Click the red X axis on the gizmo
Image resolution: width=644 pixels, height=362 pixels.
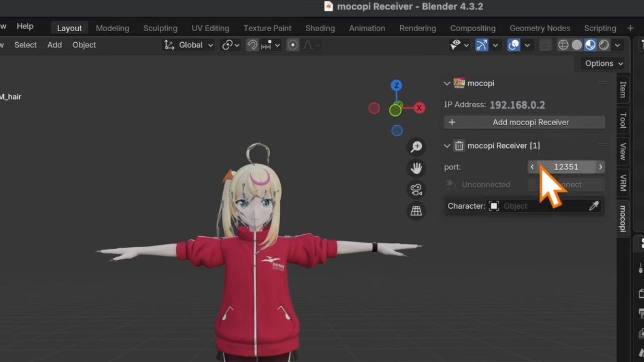coord(419,108)
